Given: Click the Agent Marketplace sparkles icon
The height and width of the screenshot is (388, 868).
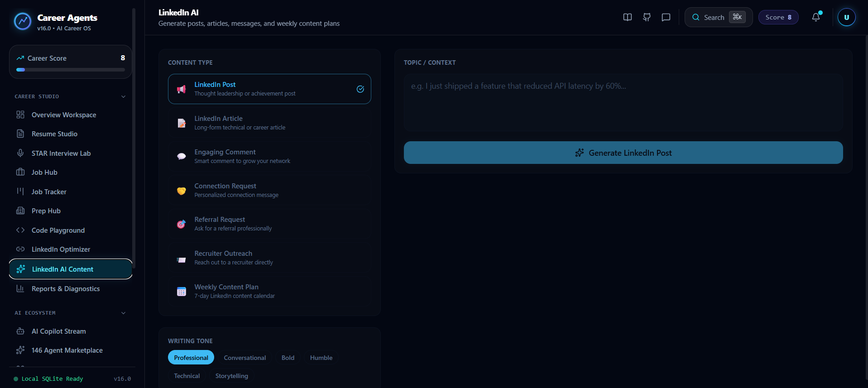Looking at the screenshot, I should [20, 350].
